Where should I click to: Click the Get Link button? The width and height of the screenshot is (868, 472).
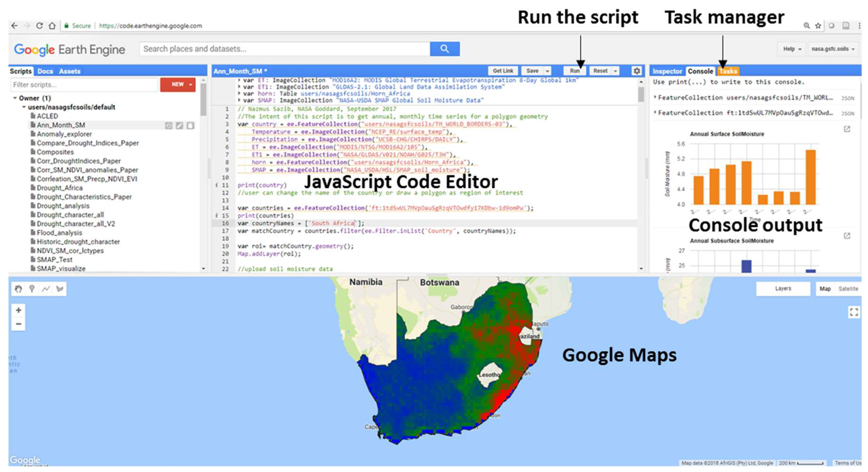pos(503,71)
